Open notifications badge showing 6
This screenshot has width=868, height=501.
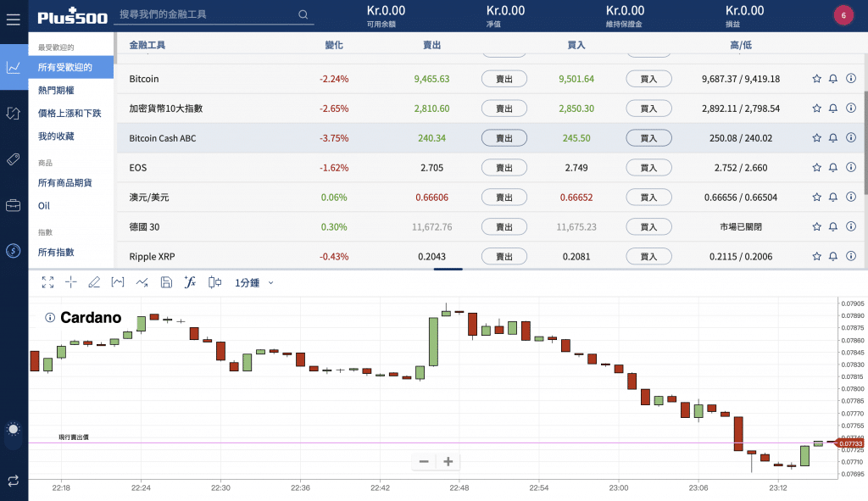coord(844,15)
